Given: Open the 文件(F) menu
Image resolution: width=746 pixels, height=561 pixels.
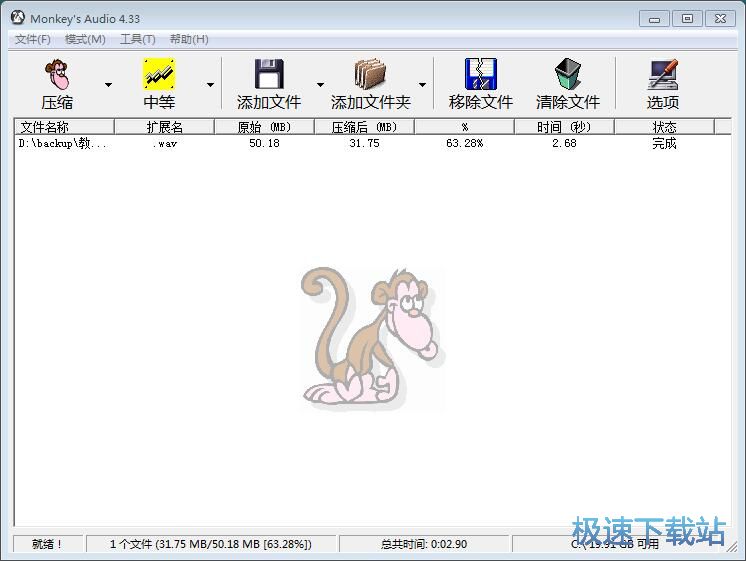Looking at the screenshot, I should pyautogui.click(x=32, y=39).
